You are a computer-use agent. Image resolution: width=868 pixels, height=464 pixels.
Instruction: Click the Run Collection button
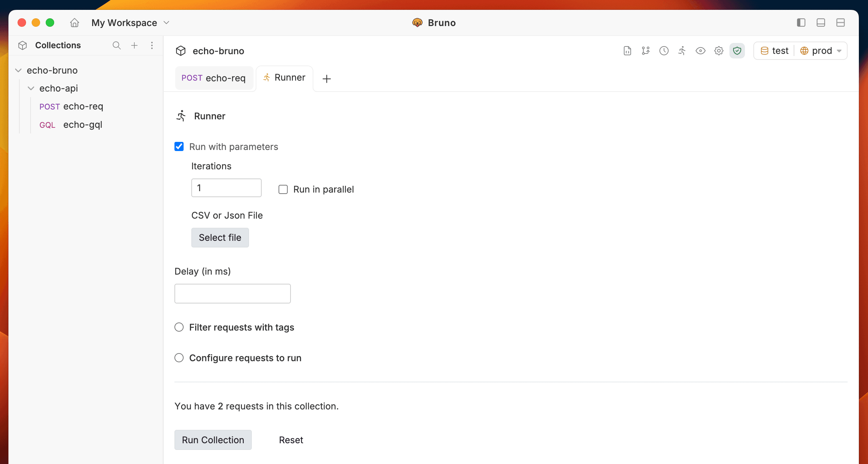click(213, 440)
